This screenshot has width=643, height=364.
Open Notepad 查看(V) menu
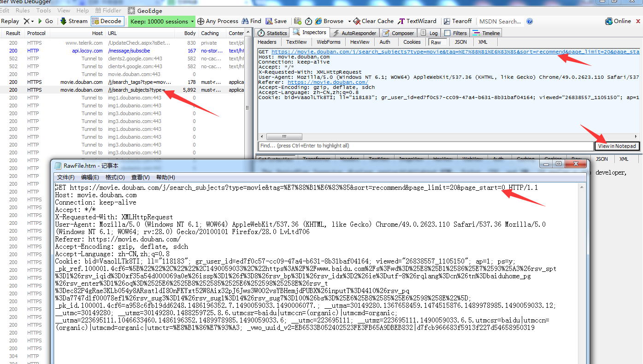coord(141,177)
